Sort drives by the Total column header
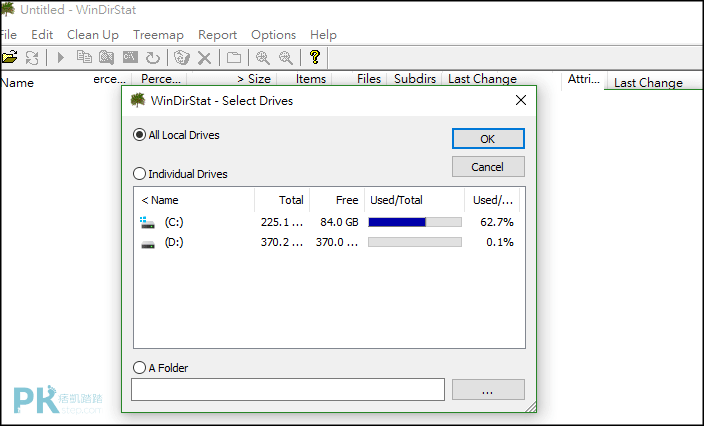Screen dimensions: 704x426 pyautogui.click(x=282, y=200)
